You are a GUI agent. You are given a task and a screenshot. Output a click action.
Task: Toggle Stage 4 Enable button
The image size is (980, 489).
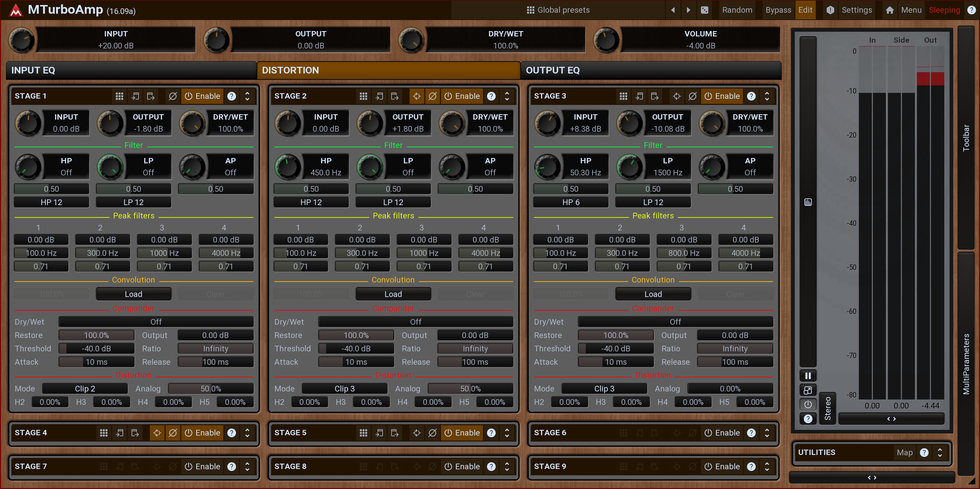click(202, 433)
